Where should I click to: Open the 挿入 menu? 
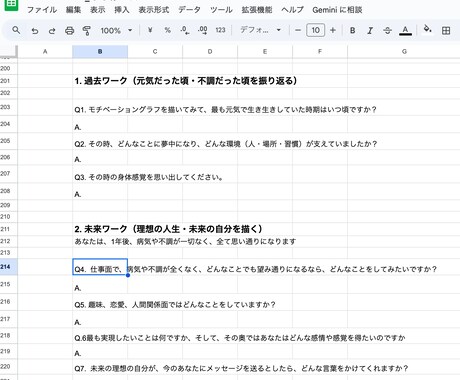(122, 10)
